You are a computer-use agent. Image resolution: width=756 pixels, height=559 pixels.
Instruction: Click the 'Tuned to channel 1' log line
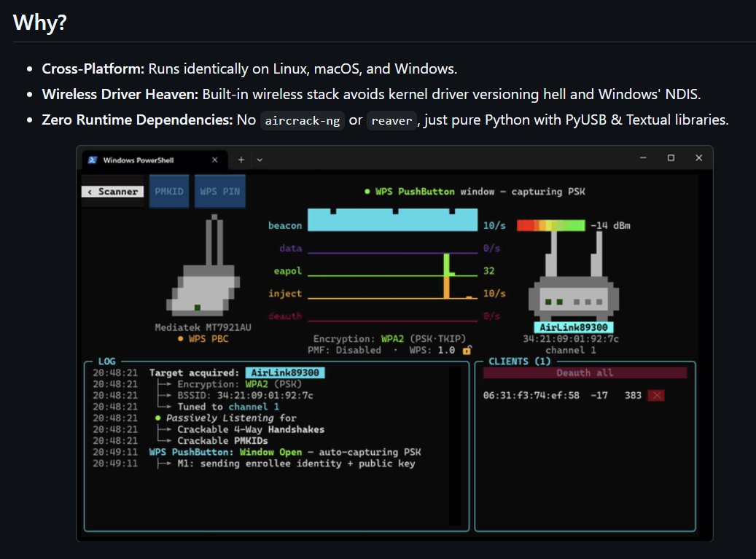coord(228,407)
